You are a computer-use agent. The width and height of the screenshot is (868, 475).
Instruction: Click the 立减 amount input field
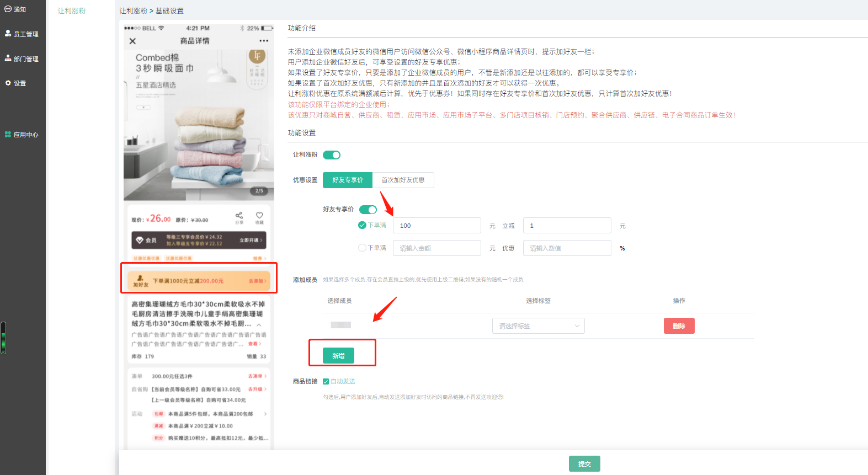coord(567,226)
